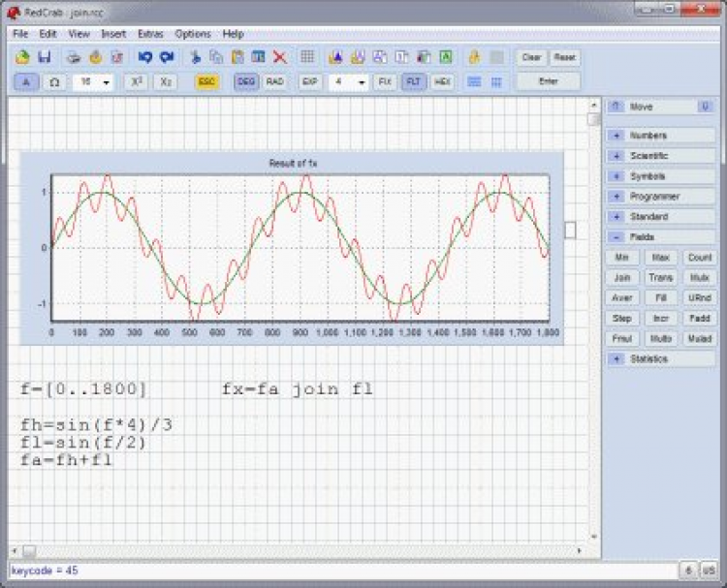Click the subscript X₂ icon
The width and height of the screenshot is (727, 588).
tap(166, 82)
